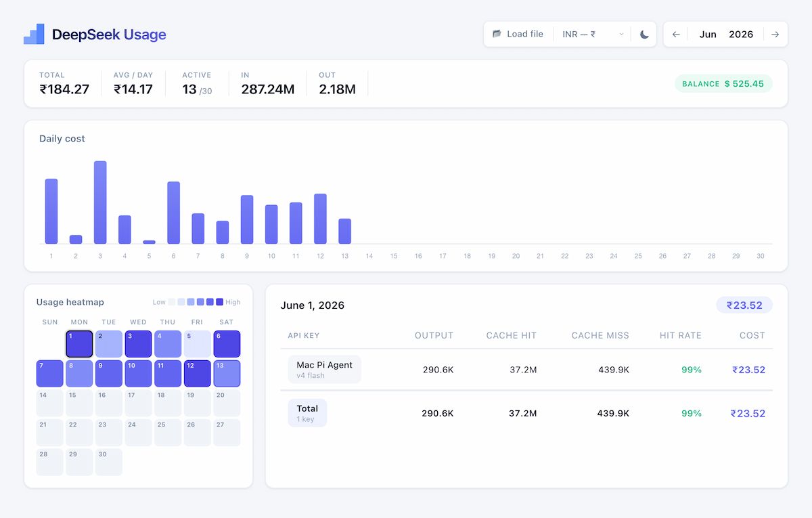The image size is (812, 518).
Task: Select the day 7 bar in chart
Action: point(198,229)
